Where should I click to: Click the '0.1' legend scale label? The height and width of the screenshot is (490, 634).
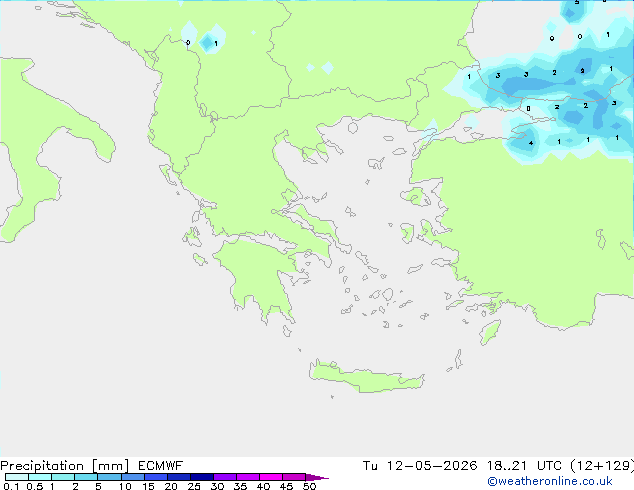11,486
